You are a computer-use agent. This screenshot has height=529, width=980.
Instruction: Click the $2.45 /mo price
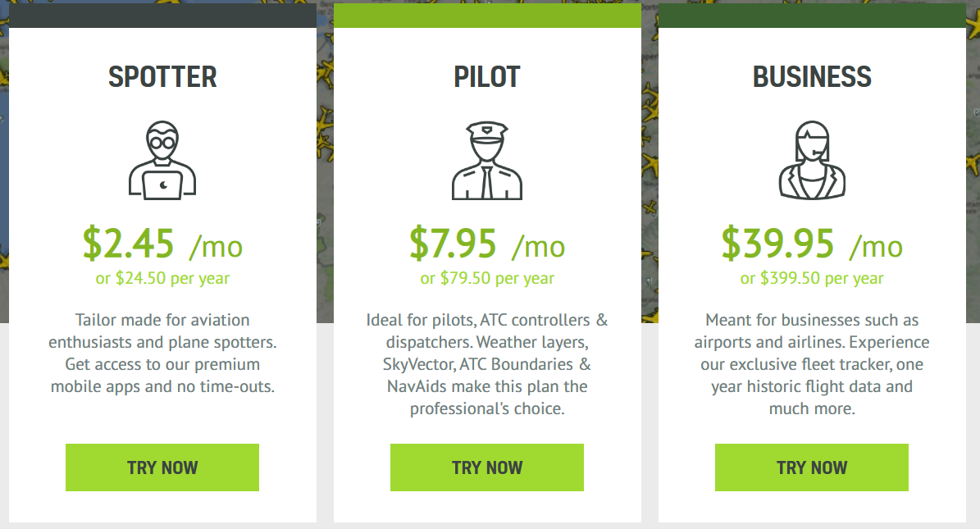click(x=162, y=244)
